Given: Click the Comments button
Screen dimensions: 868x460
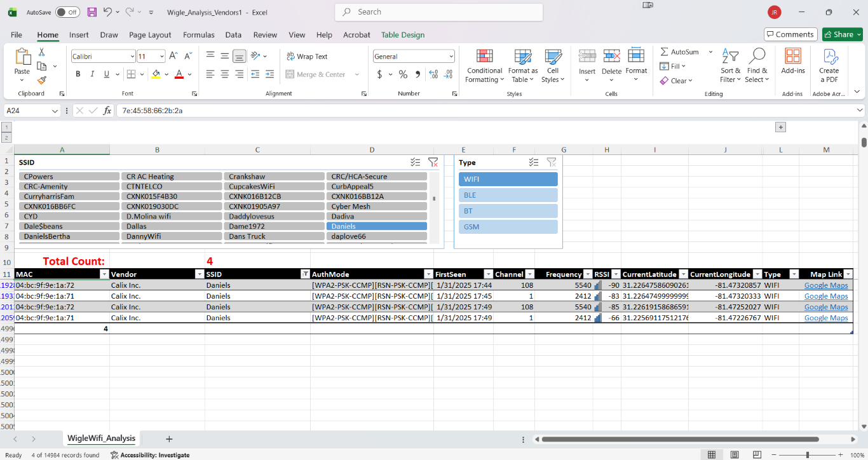Looking at the screenshot, I should 790,34.
